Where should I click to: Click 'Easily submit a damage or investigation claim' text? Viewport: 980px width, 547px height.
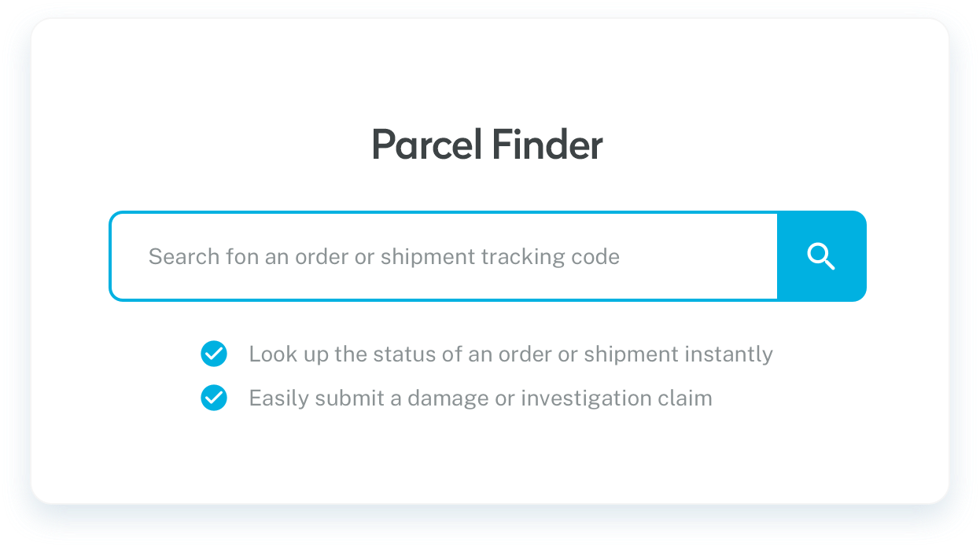point(480,398)
